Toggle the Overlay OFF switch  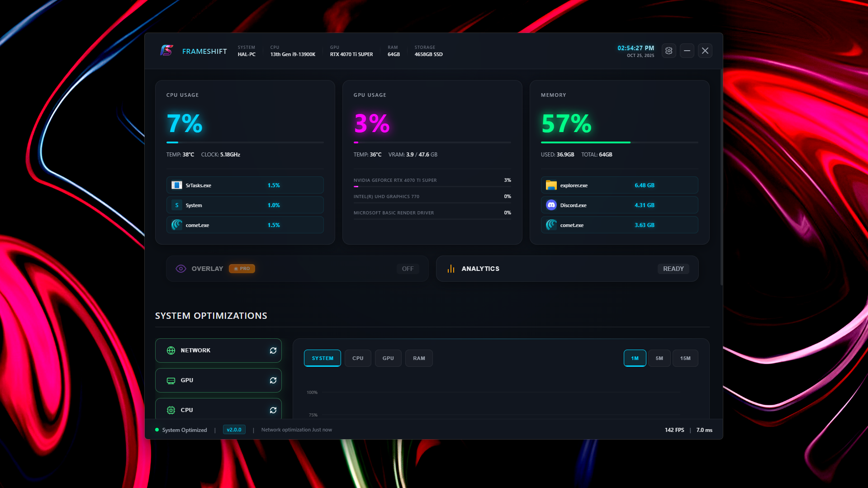[408, 268]
